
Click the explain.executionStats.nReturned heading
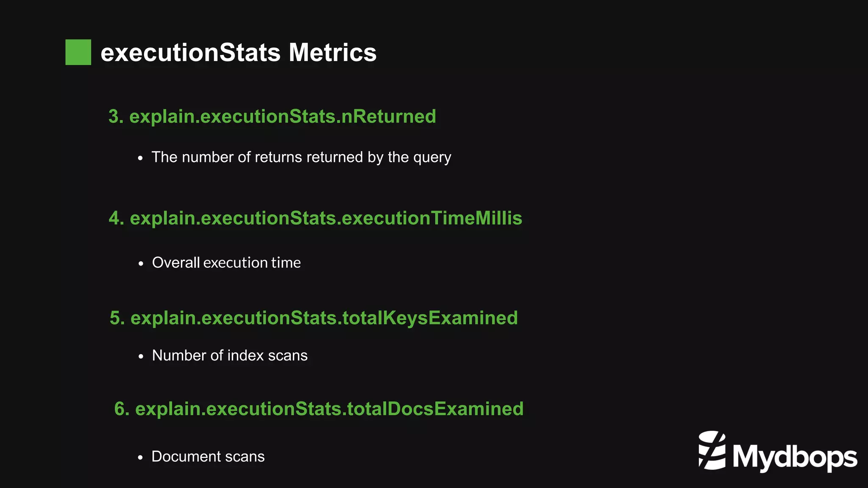(x=272, y=116)
